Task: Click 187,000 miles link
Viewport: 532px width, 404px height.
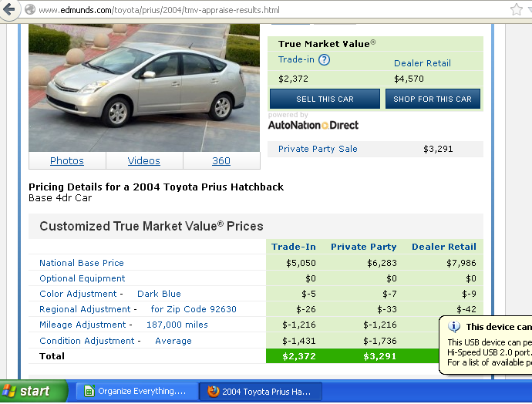Action: 177,325
